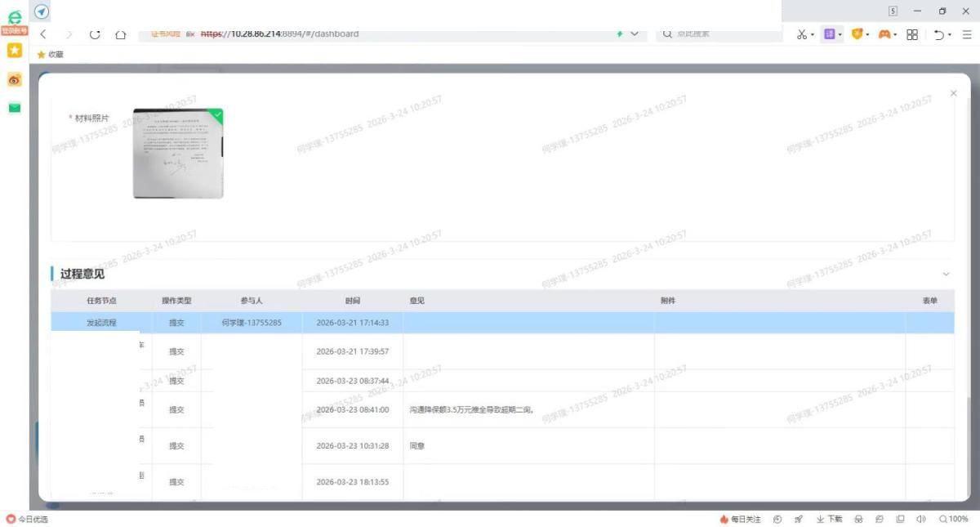Expand the undo/restore dropdown arrow
Screen dimensions: 980x527
point(950,34)
